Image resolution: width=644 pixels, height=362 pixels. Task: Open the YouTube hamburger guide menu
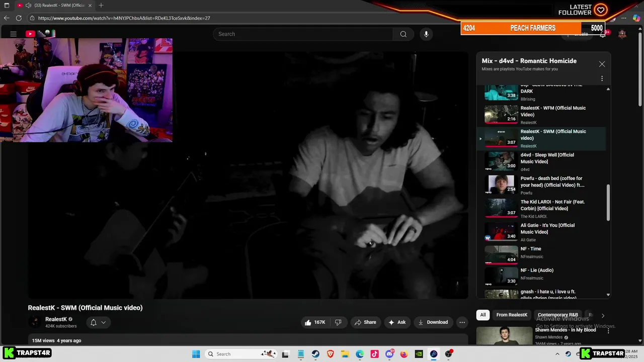tap(14, 34)
